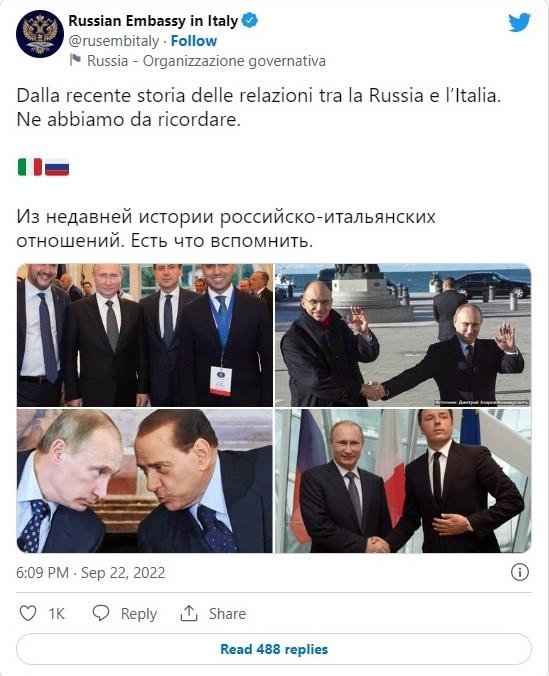This screenshot has width=549, height=676.
Task: Open the Russian Embassy profile avatar
Action: (40, 34)
